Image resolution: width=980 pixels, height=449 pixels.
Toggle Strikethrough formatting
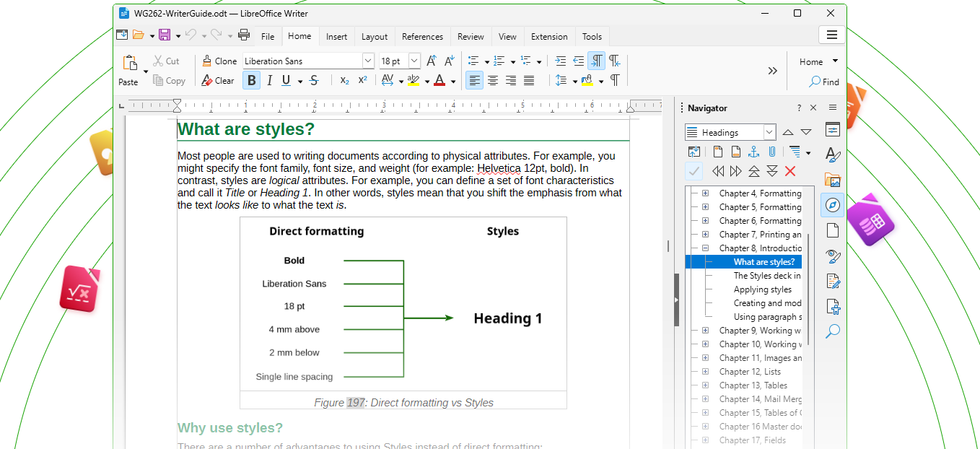point(314,81)
